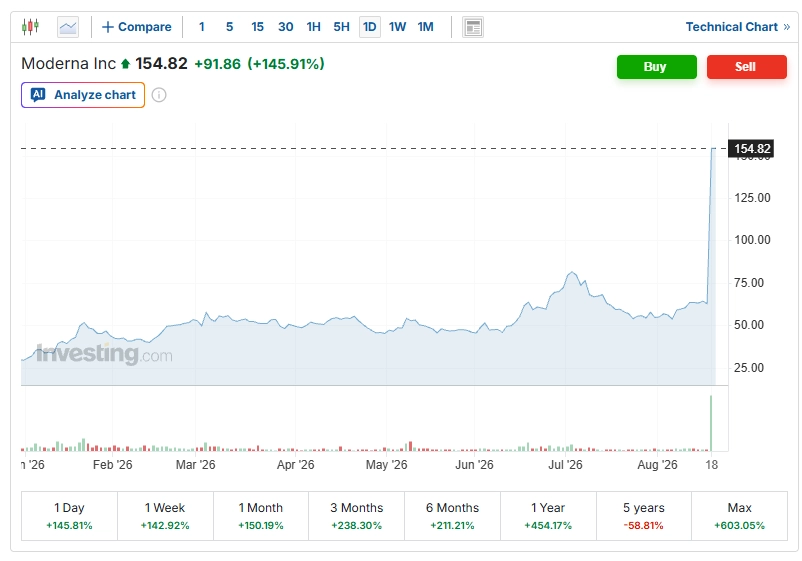This screenshot has width=802, height=561.
Task: Select the 1 Month performance tab
Action: (261, 515)
